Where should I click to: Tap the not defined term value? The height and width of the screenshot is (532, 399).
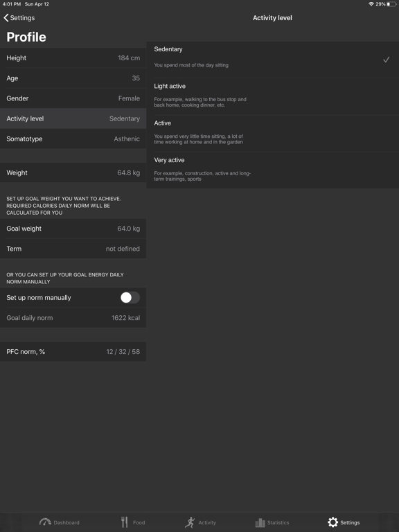123,249
